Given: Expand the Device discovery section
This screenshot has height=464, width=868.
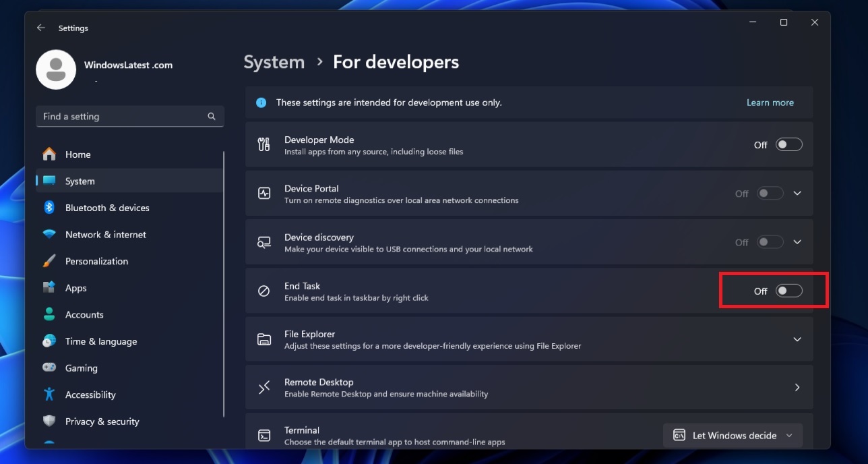Looking at the screenshot, I should coord(797,242).
